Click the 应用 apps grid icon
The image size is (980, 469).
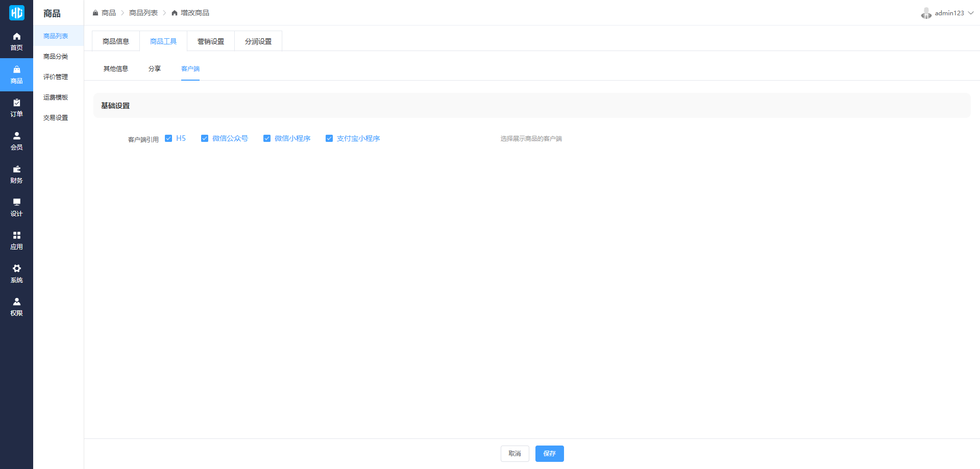coord(16,236)
